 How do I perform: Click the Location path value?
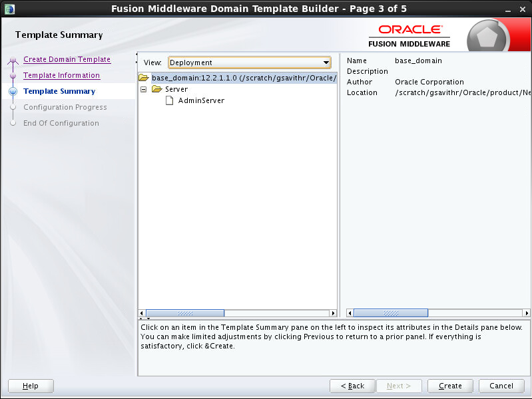coord(463,92)
